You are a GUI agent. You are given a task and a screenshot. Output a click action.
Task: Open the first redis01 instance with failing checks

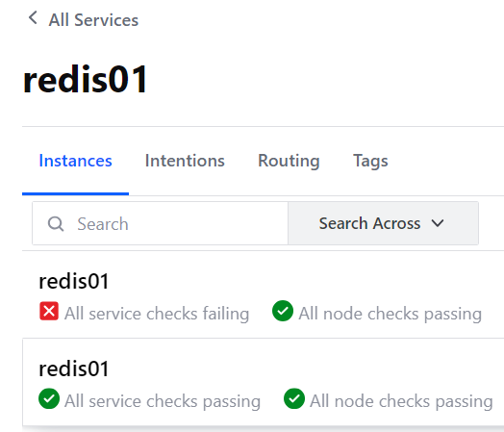pyautogui.click(x=74, y=281)
